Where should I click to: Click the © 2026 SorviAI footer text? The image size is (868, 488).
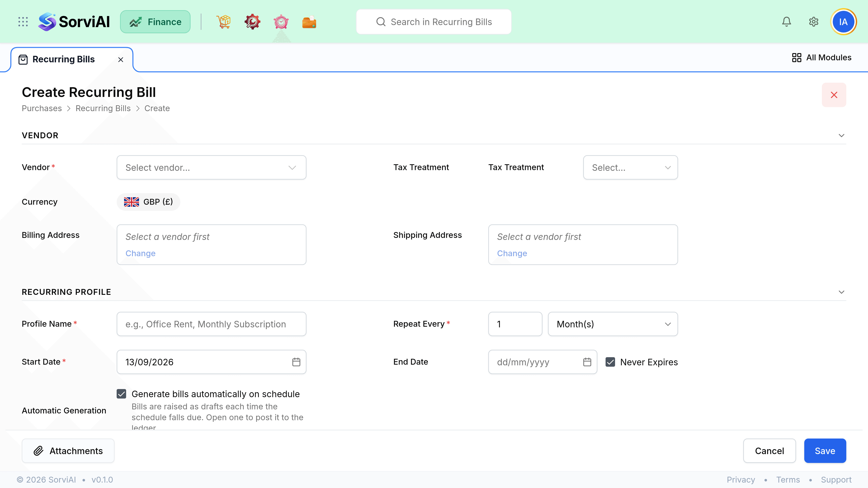46,480
